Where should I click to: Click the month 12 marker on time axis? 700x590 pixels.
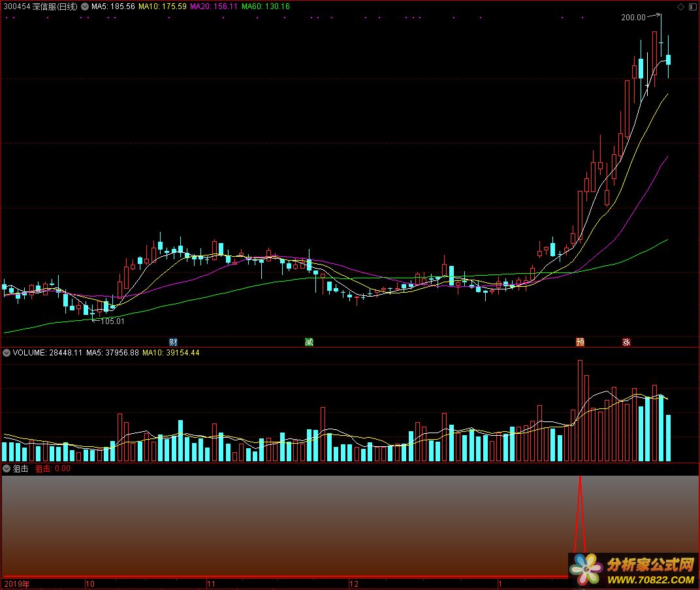click(354, 583)
